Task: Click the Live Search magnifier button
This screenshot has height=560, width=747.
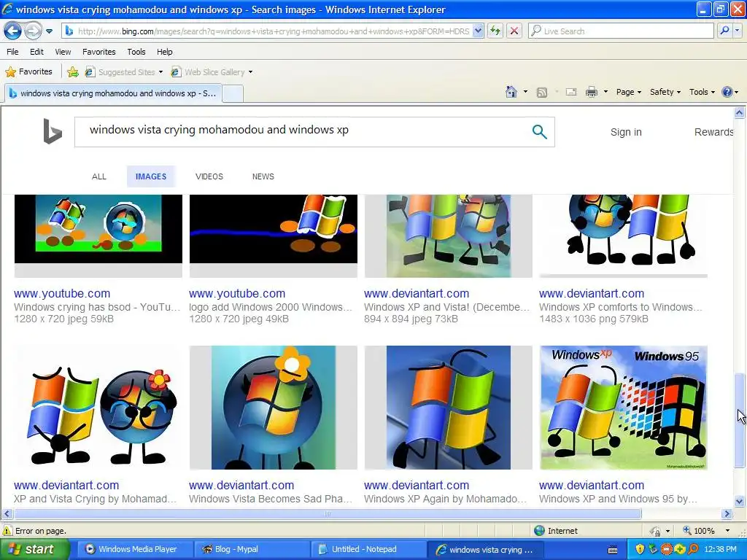Action: [724, 31]
